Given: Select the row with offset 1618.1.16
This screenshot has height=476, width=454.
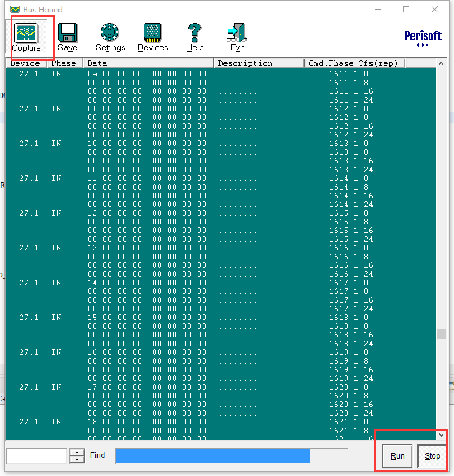Looking at the screenshot, I should click(x=221, y=335).
